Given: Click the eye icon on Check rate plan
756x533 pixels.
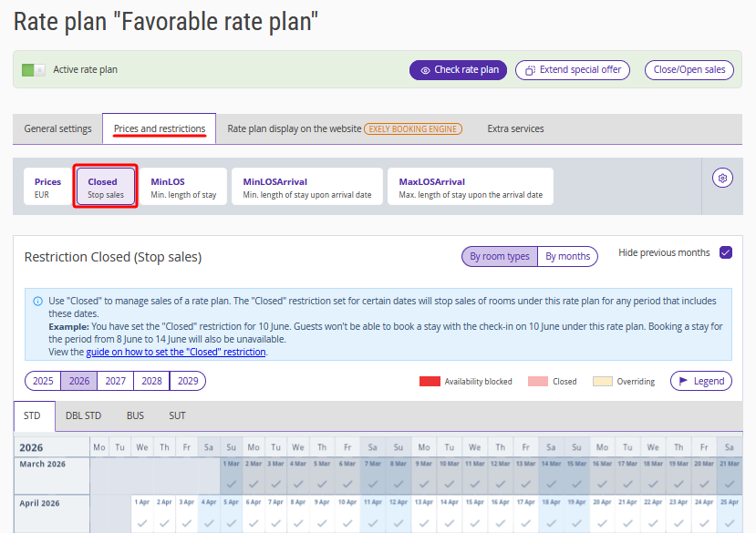Looking at the screenshot, I should point(425,70).
